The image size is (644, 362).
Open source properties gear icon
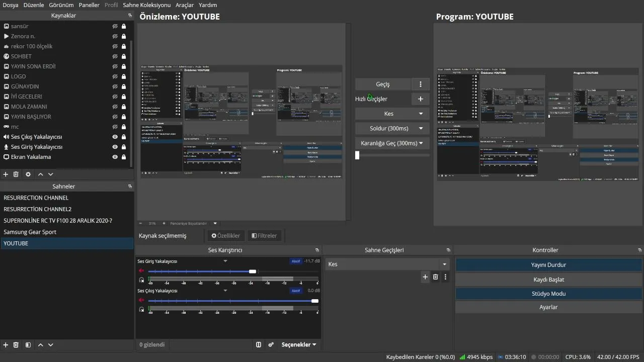28,174
